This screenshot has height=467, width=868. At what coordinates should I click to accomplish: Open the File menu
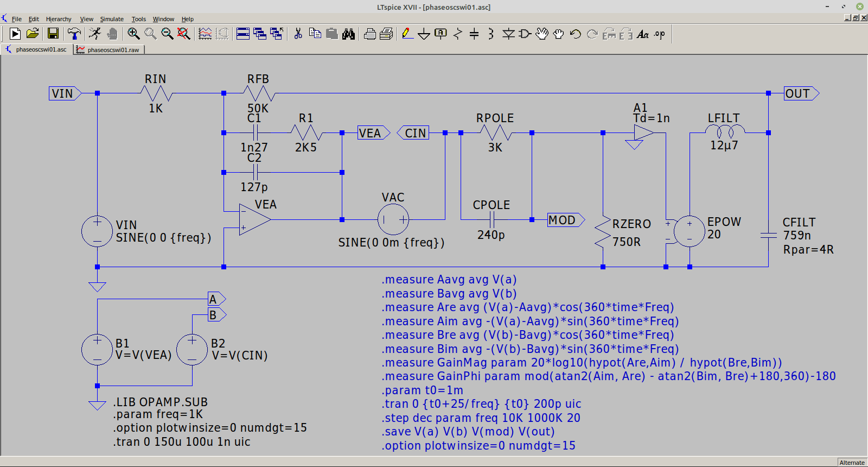(17, 19)
